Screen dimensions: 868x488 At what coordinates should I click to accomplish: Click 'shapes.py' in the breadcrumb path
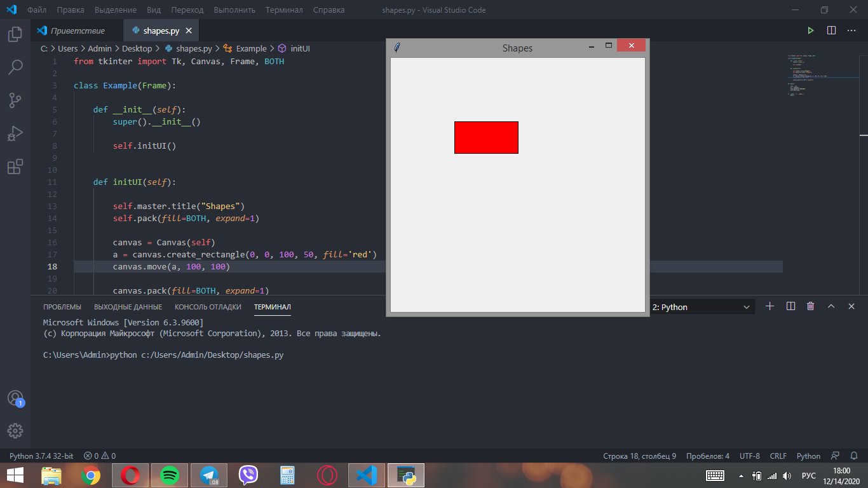pos(194,48)
